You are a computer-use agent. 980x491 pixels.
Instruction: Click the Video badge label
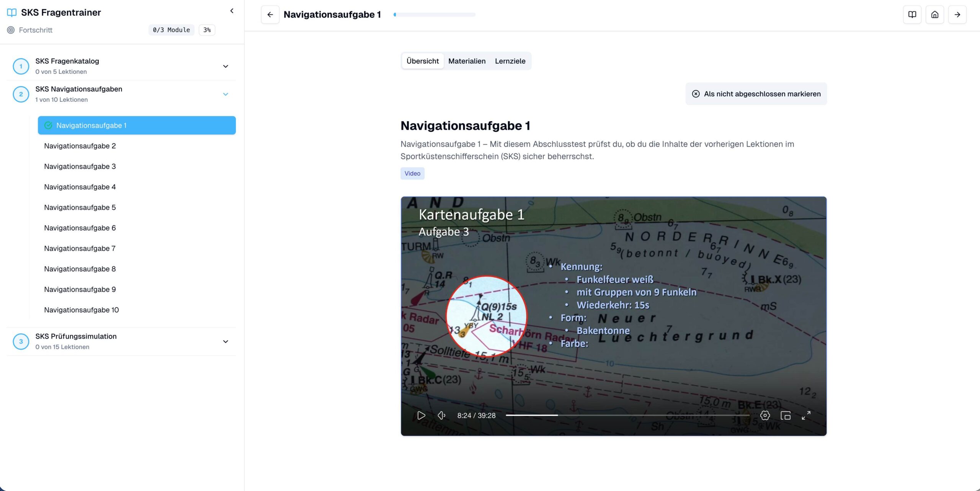pos(412,173)
